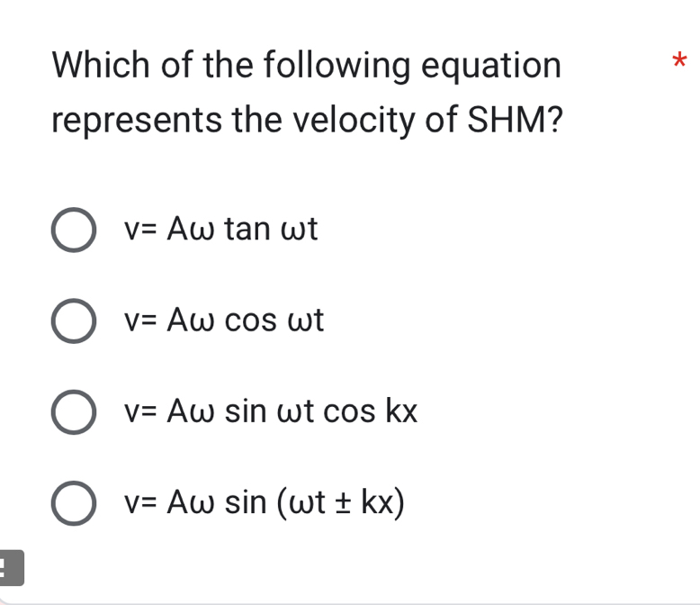
Task: Click the question line 'represents the velocity of SHM?'
Action: (307, 120)
